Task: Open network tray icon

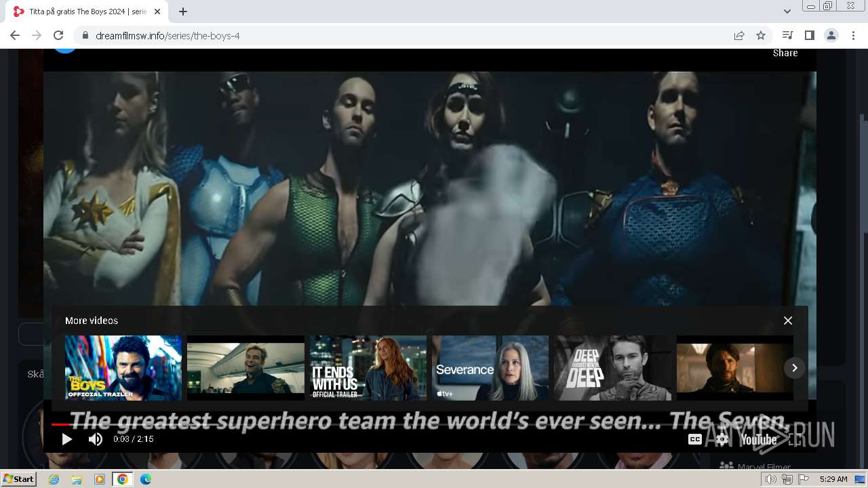Action: [787, 479]
